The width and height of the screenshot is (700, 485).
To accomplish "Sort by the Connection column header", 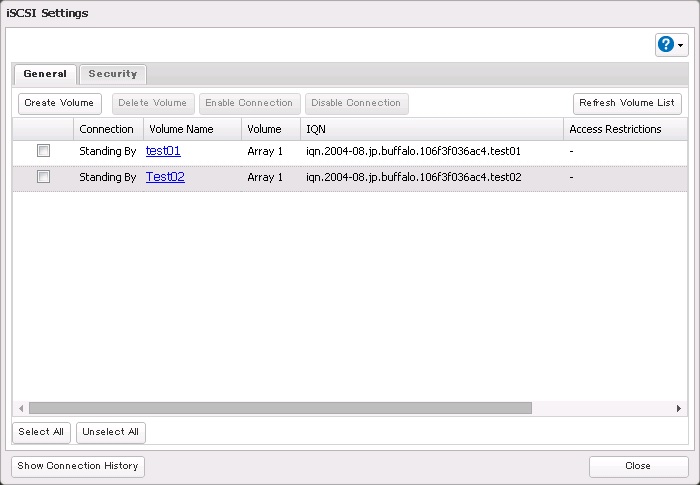I will click(108, 129).
